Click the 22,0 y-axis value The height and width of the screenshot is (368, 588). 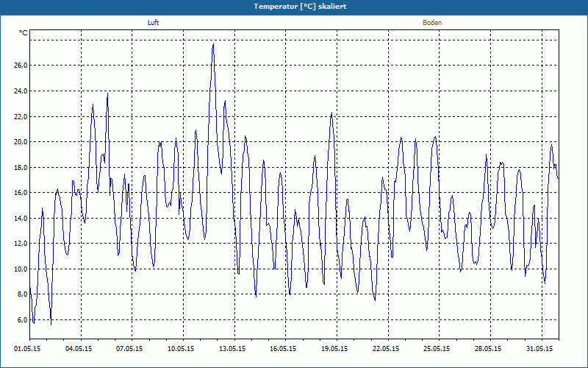21,116
